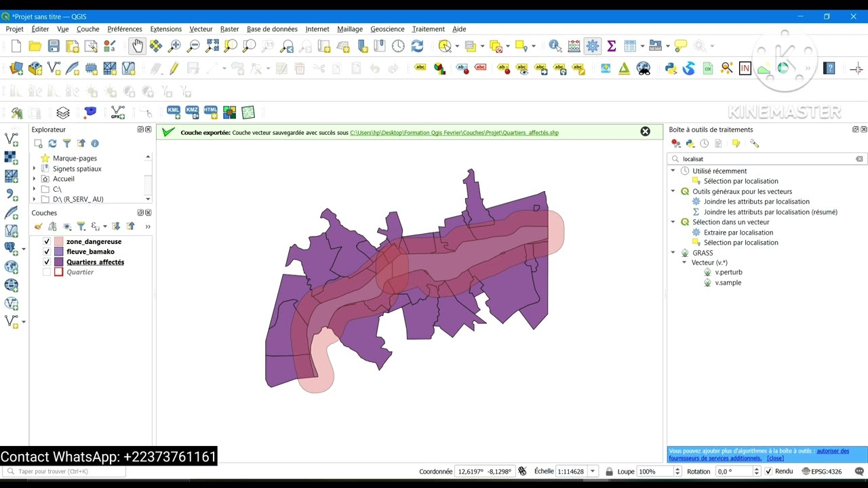This screenshot has width=868, height=488.
Task: Open processing history clock icon
Action: pyautogui.click(x=705, y=143)
